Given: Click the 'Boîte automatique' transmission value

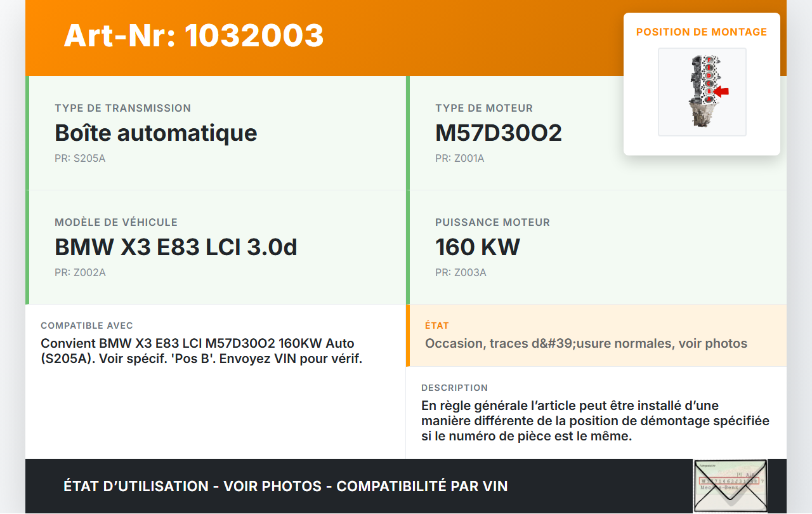Looking at the screenshot, I should tap(156, 133).
